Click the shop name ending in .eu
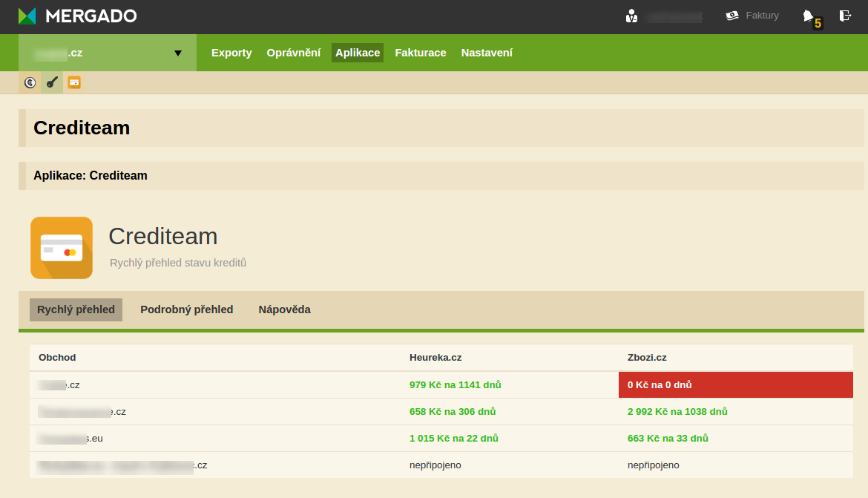This screenshot has height=498, width=868. [x=70, y=438]
